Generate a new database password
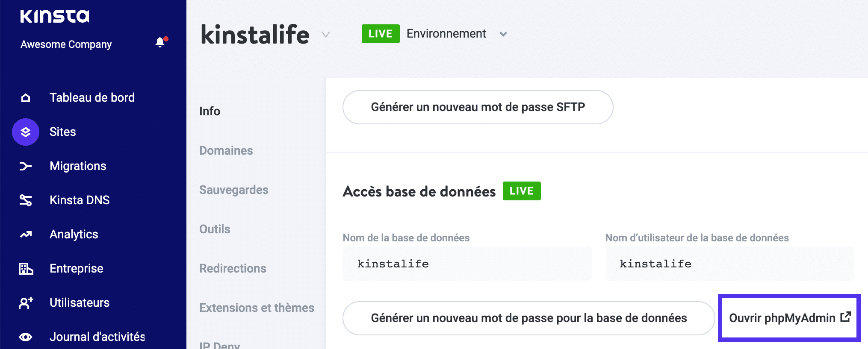868x349 pixels. (528, 318)
